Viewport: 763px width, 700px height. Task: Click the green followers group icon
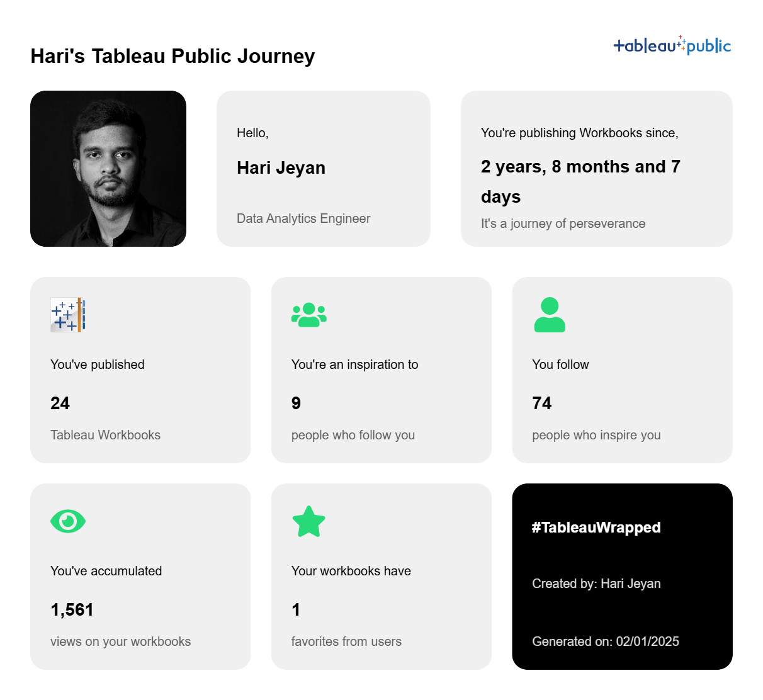(x=309, y=315)
